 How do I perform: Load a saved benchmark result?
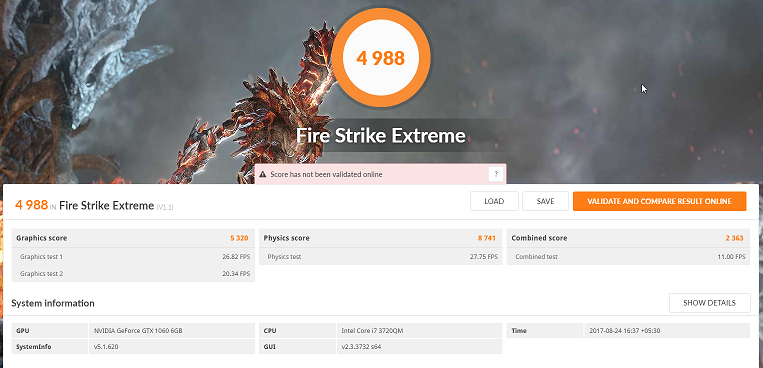(494, 202)
